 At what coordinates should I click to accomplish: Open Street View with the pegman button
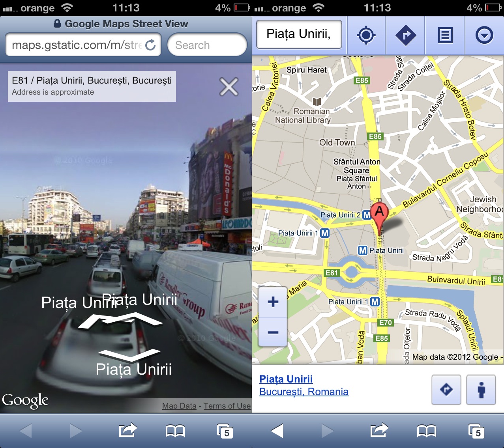coord(481,390)
